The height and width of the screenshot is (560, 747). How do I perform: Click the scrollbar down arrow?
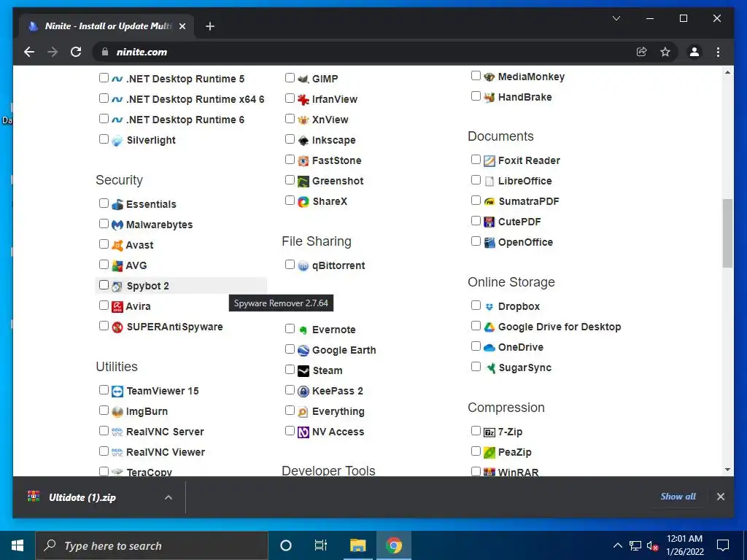[x=727, y=470]
